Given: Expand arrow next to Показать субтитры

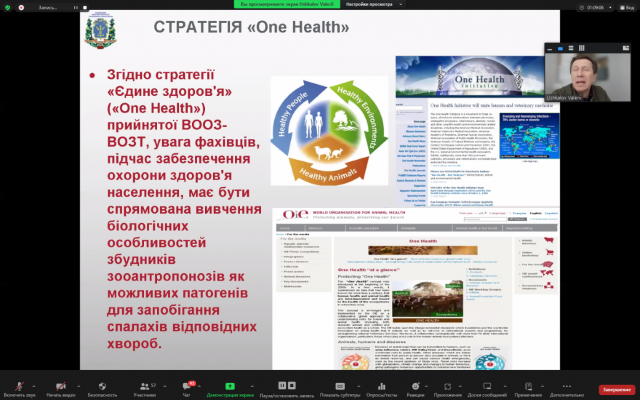Looking at the screenshot, I should (358, 386).
